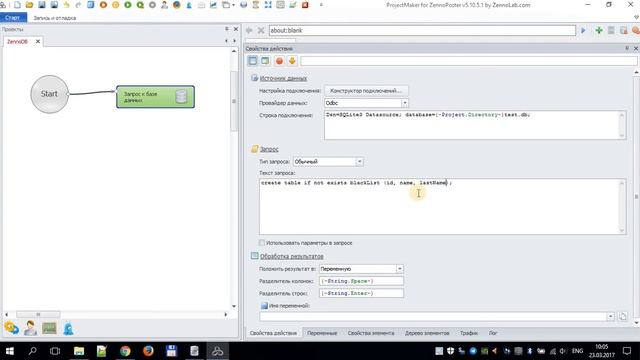This screenshot has width=640, height=360.
Task: Select the ZennoDB project tab
Action: click(x=17, y=42)
